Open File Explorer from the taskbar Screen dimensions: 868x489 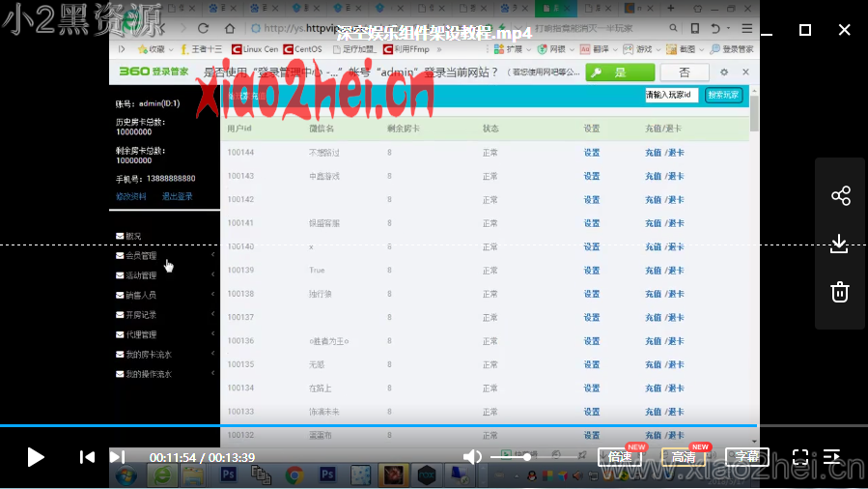[193, 475]
